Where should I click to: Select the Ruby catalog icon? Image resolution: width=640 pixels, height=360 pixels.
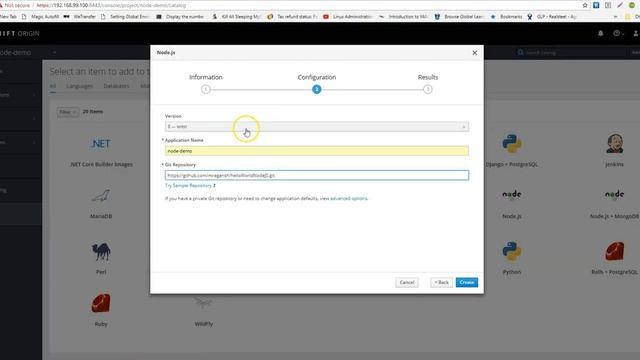coord(101,303)
